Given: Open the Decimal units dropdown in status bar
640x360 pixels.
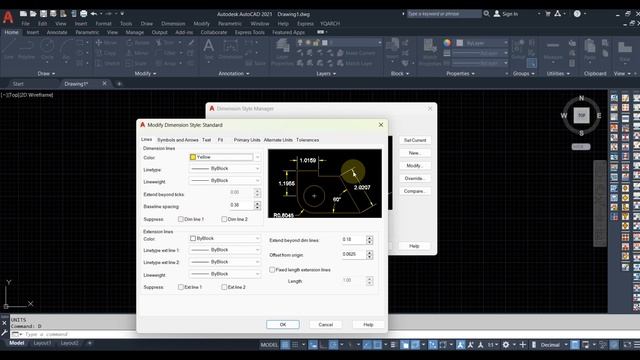Looking at the screenshot, I should pyautogui.click(x=553, y=345).
